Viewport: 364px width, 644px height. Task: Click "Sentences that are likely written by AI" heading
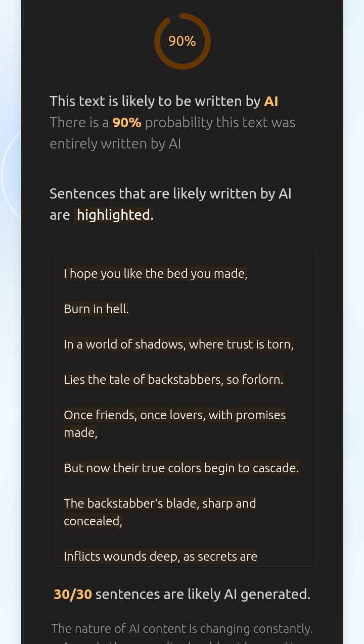170,193
